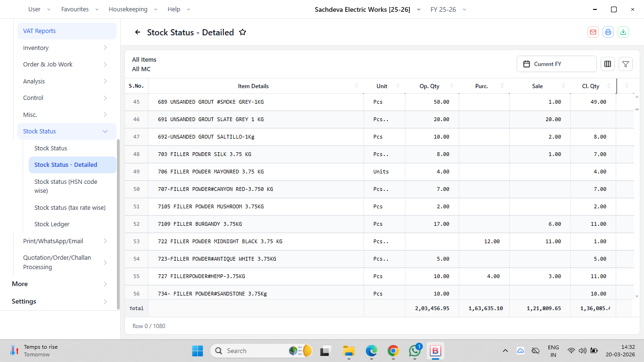
Task: Sort by Item Details column arrows
Action: (x=356, y=86)
